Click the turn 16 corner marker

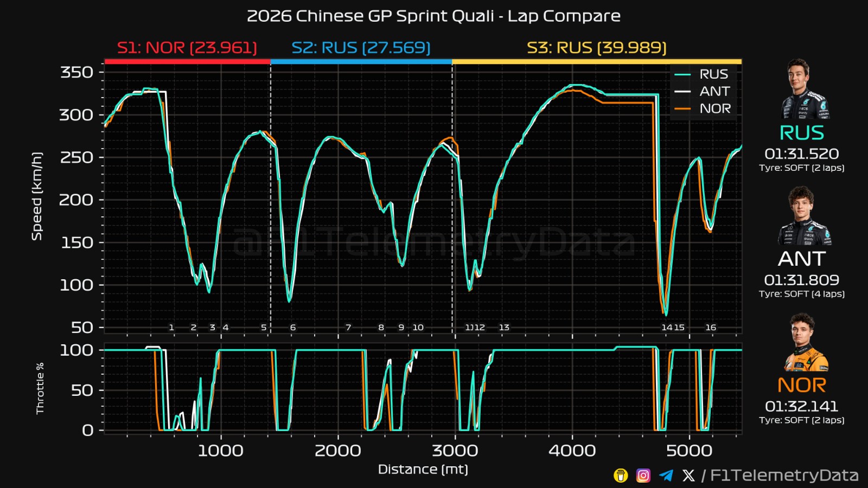pyautogui.click(x=711, y=328)
